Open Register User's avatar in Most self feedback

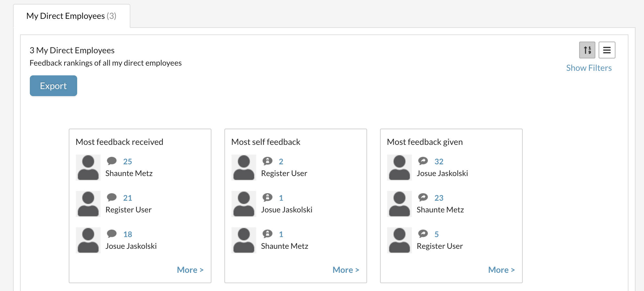[244, 168]
